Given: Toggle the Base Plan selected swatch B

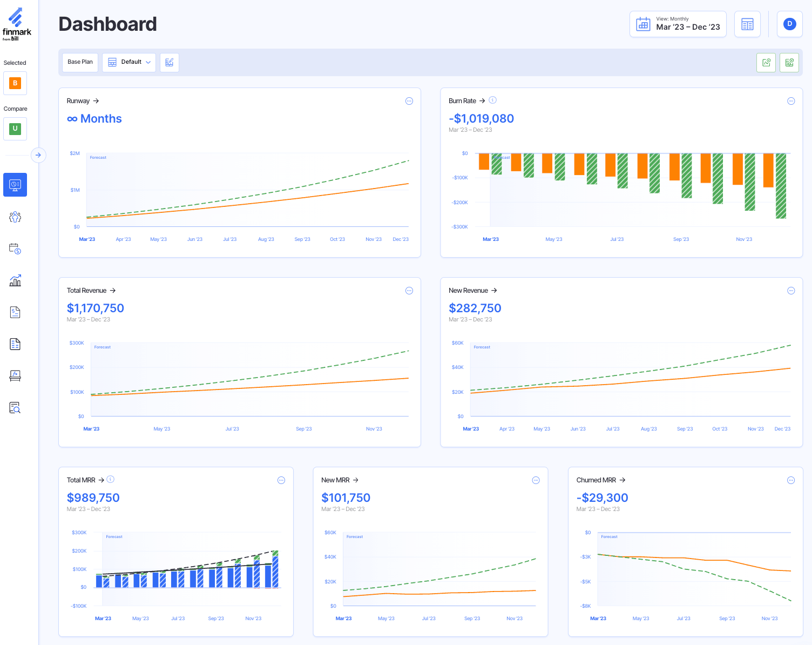Looking at the screenshot, I should pos(15,83).
